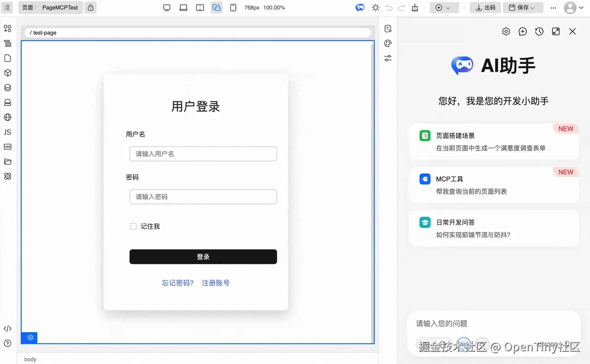Select the 用户登录 heading on canvas
590x364 pixels.
pyautogui.click(x=196, y=106)
